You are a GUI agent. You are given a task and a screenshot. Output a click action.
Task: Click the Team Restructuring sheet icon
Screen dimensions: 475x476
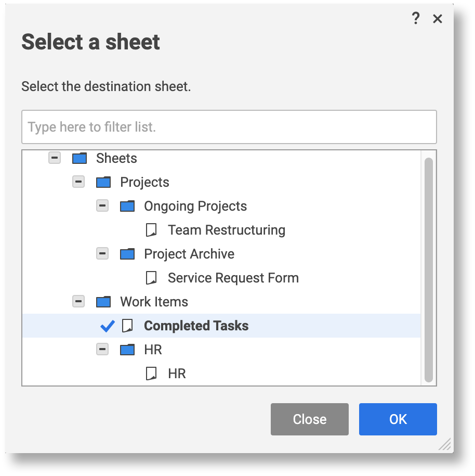point(151,230)
